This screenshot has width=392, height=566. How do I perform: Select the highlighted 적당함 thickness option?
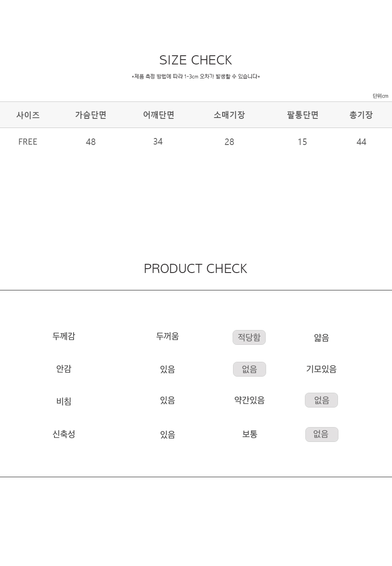click(x=249, y=337)
